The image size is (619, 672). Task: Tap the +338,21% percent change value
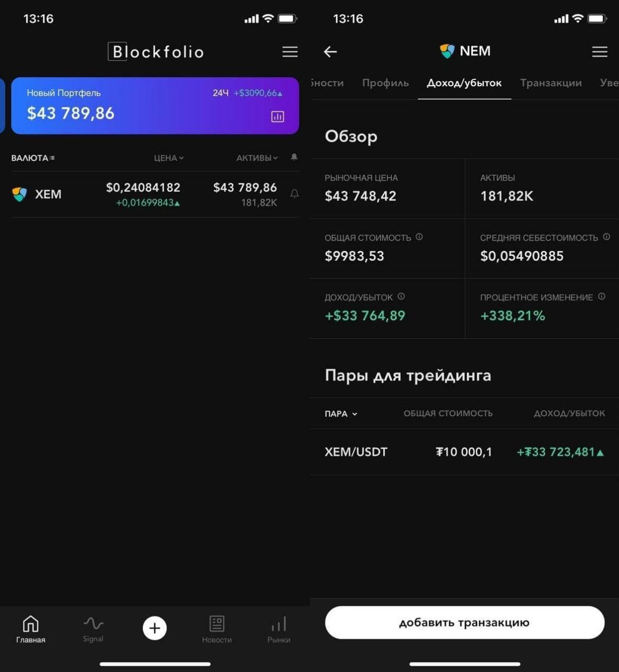coord(512,316)
